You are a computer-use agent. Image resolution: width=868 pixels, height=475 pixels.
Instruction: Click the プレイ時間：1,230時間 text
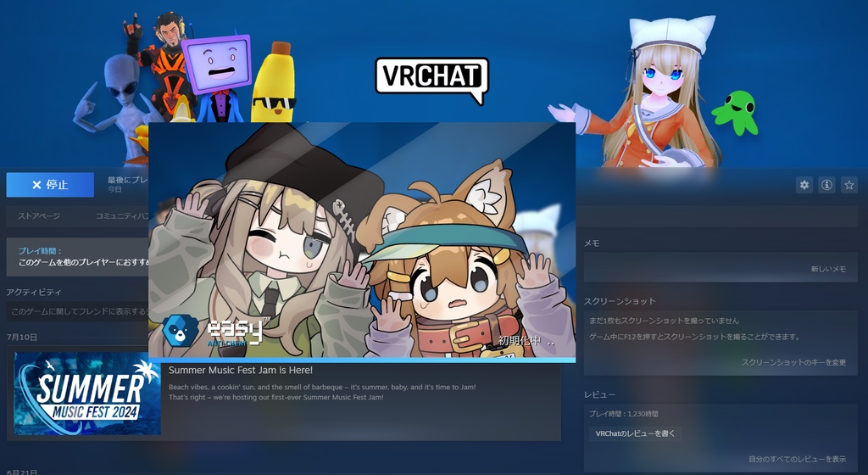coord(623,414)
